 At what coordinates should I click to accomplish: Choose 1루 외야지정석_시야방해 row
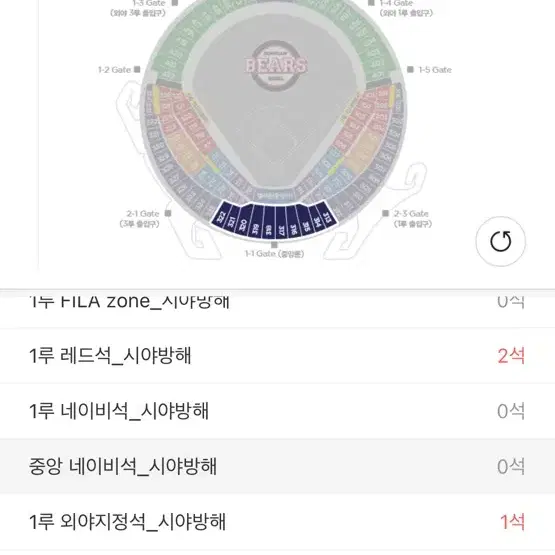pos(278,521)
